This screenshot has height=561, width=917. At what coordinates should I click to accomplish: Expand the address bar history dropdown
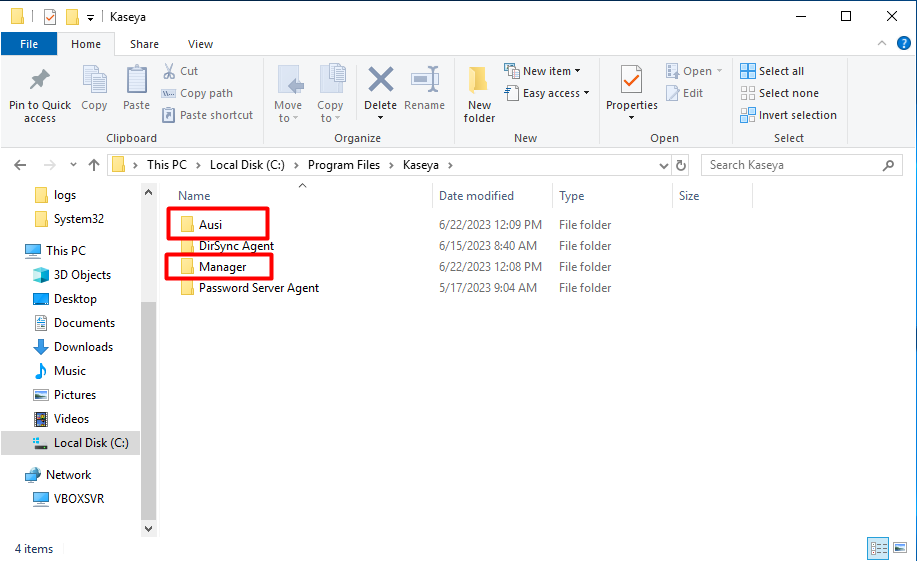click(664, 166)
